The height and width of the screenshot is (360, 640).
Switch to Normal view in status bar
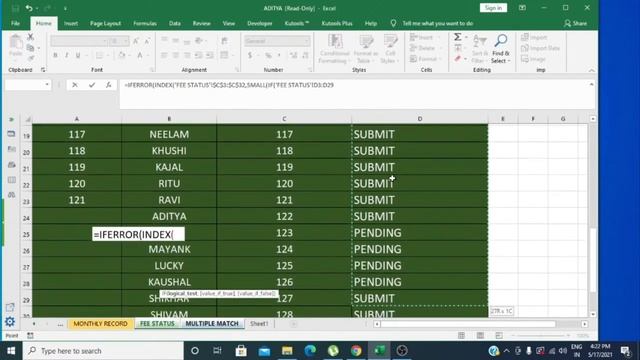461,336
